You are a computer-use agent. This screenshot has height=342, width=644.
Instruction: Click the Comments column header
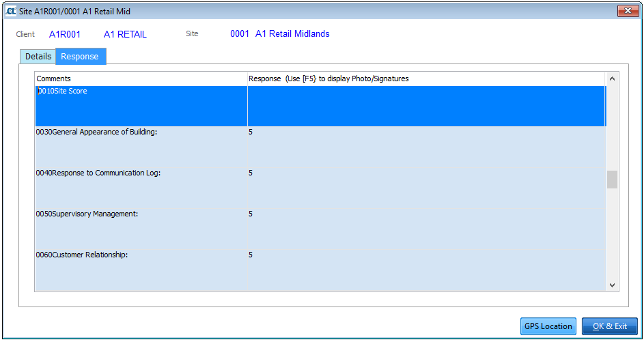click(141, 79)
